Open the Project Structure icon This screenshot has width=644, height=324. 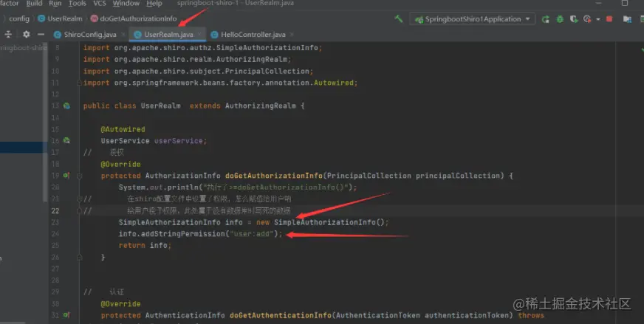[627, 19]
